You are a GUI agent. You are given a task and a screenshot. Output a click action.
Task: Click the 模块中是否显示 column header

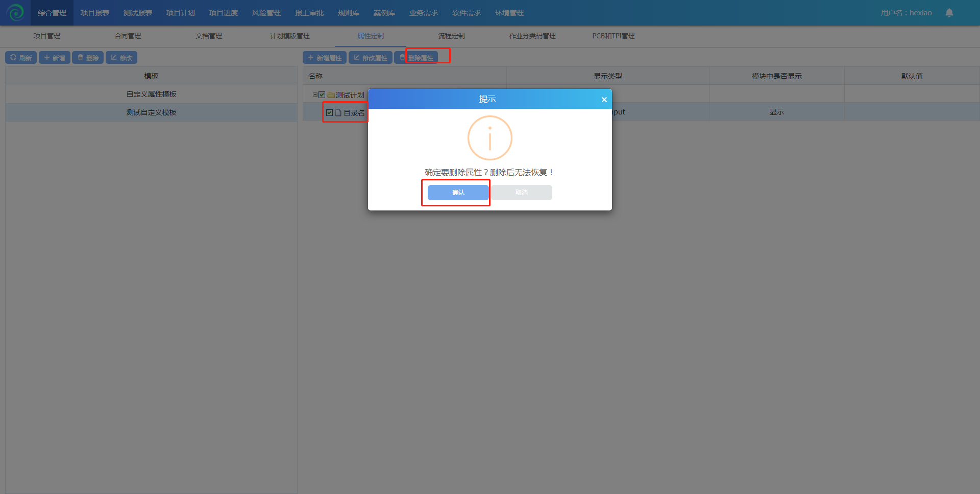[x=777, y=76]
